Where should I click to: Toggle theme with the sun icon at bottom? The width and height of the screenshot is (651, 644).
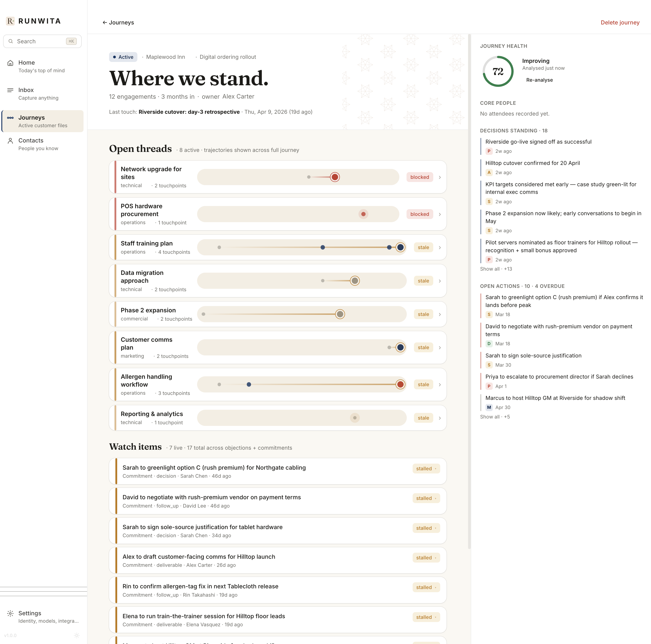tap(77, 635)
